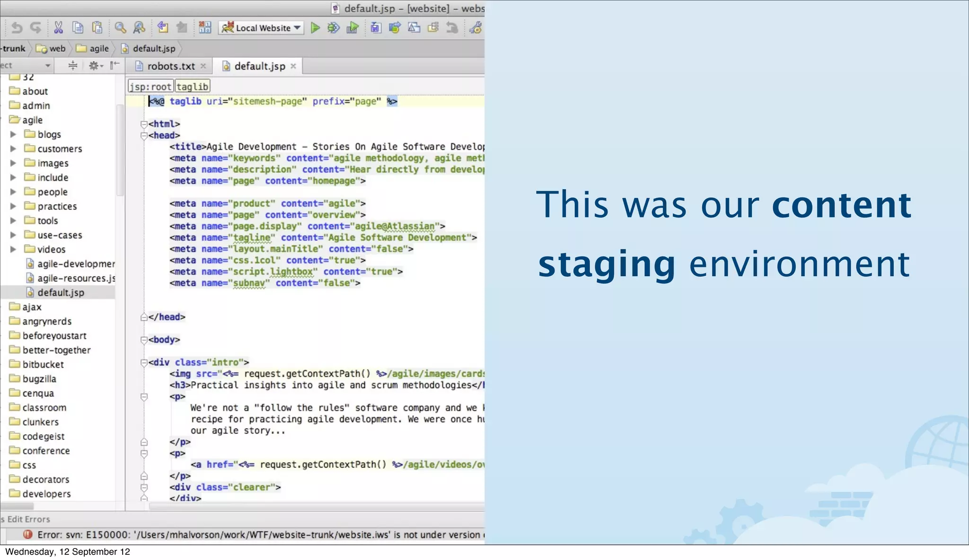The image size is (969, 560).
Task: Expand the videos folder
Action: [x=13, y=249]
